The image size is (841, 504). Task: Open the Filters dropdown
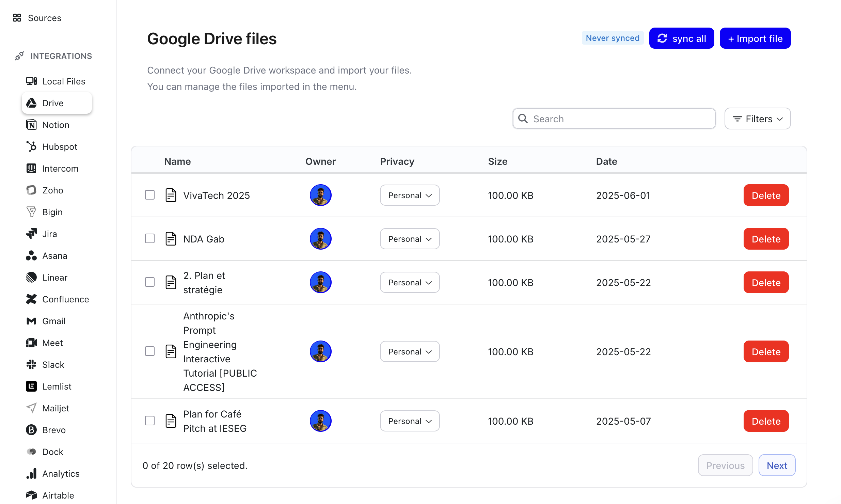click(x=757, y=119)
